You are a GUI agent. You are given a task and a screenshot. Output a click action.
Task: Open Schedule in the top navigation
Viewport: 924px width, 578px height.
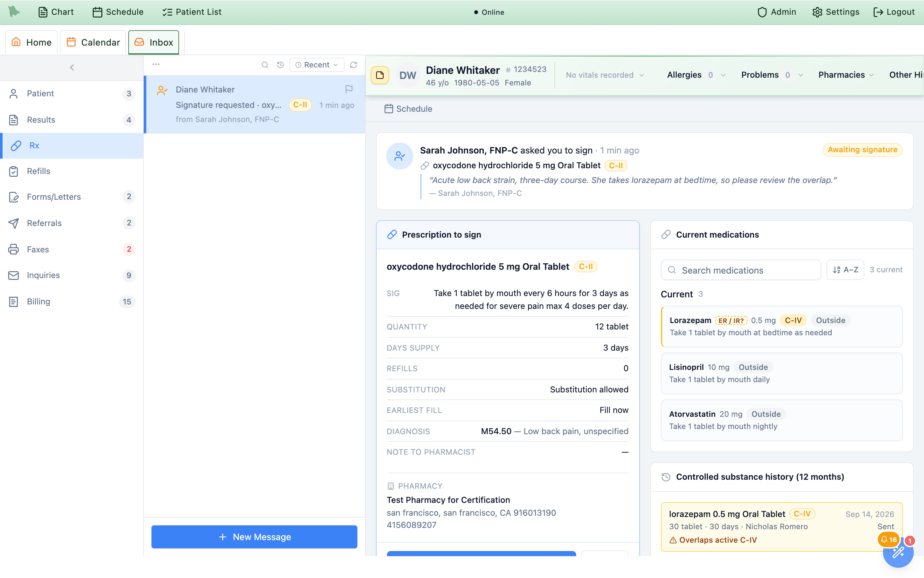pyautogui.click(x=118, y=12)
